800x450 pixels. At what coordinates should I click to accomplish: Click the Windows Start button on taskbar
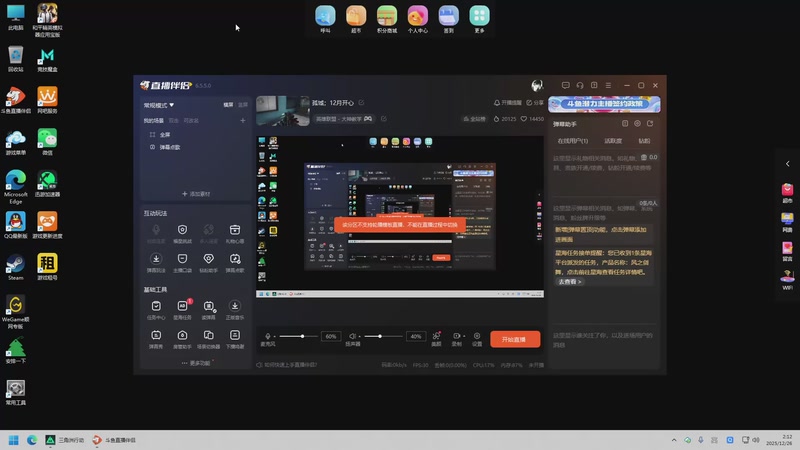tap(14, 440)
